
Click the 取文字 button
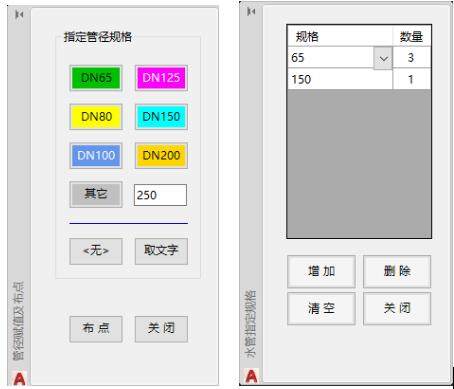pos(161,251)
